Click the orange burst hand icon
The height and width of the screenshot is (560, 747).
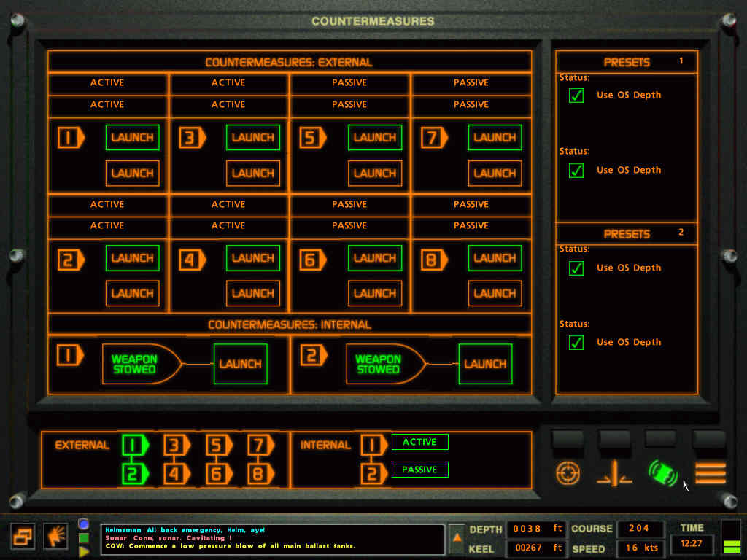coord(55,536)
